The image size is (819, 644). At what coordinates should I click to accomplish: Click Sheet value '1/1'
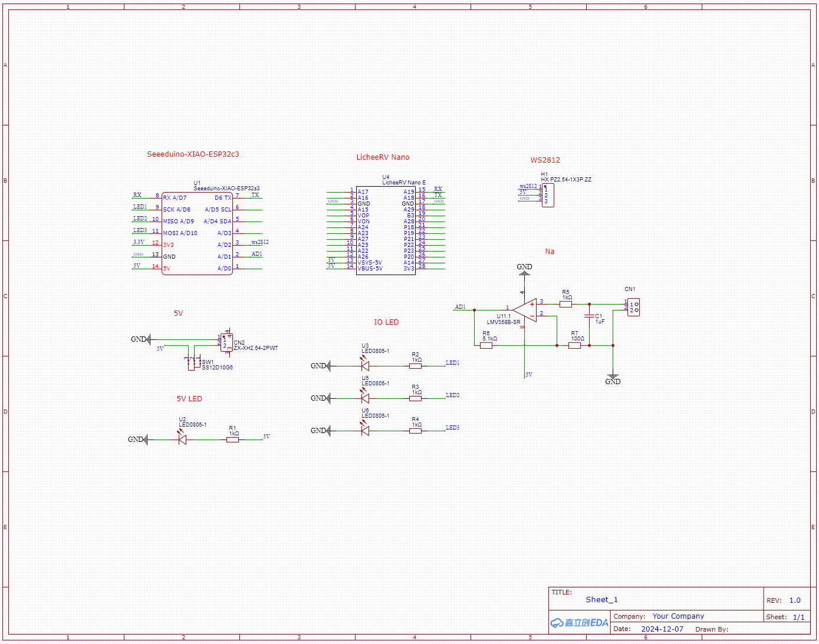[798, 617]
